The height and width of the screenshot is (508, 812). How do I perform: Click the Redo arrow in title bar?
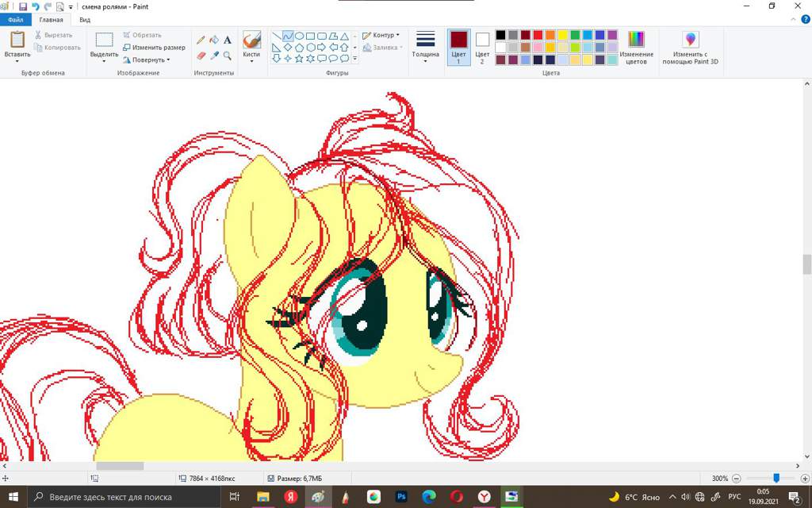[x=48, y=6]
